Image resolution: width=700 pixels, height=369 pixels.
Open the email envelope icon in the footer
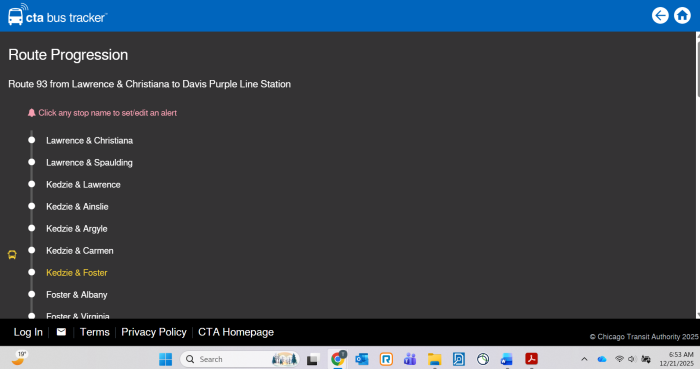(x=61, y=332)
